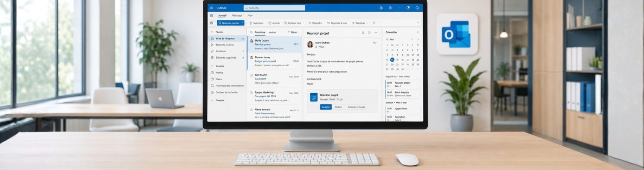This screenshot has height=170, width=644.
Task: Click the Historique des conversations icon
Action: [x=212, y=86]
